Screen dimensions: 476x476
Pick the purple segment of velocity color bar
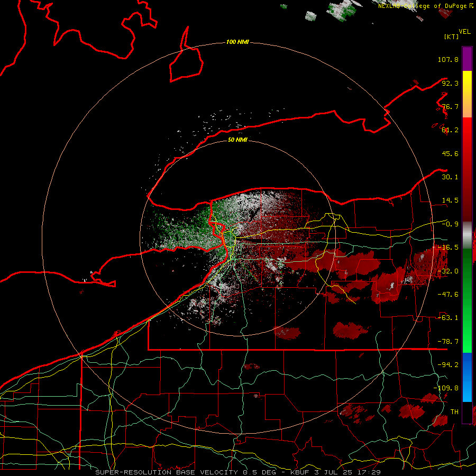click(x=467, y=59)
